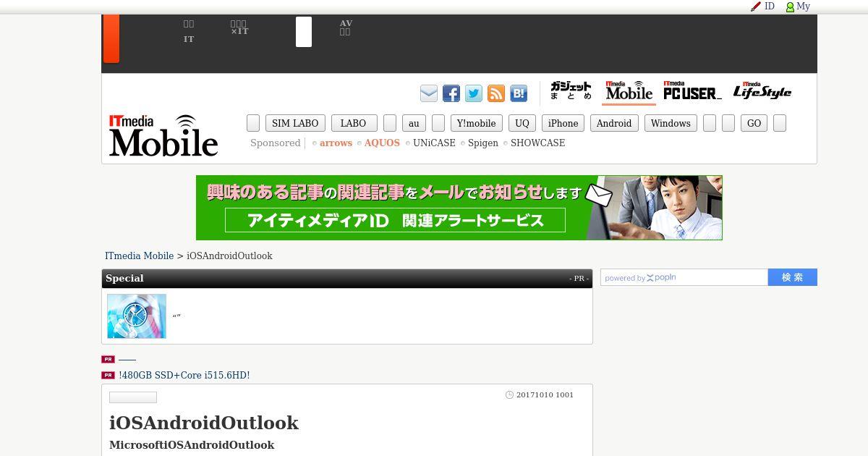Viewport: 868px width, 456px height.
Task: Open the sponsored UNiCASE link
Action: pos(434,143)
